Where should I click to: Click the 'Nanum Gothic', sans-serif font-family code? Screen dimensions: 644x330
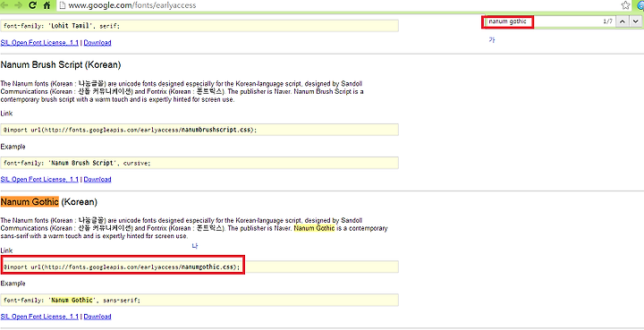click(x=199, y=300)
